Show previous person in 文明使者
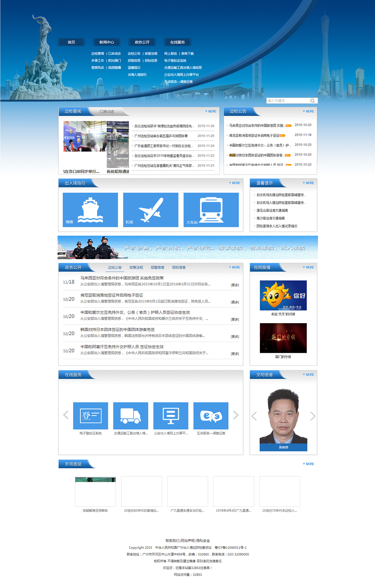Screen dimensions: 375x588 (x=254, y=416)
